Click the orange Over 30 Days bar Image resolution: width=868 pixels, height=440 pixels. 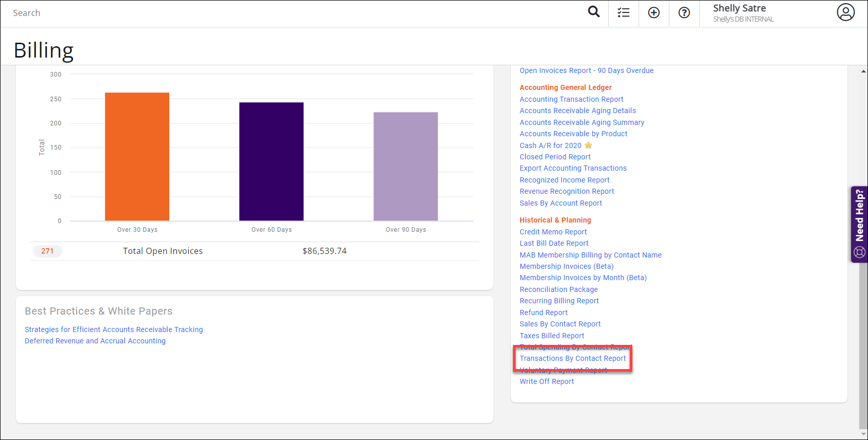tap(137, 157)
